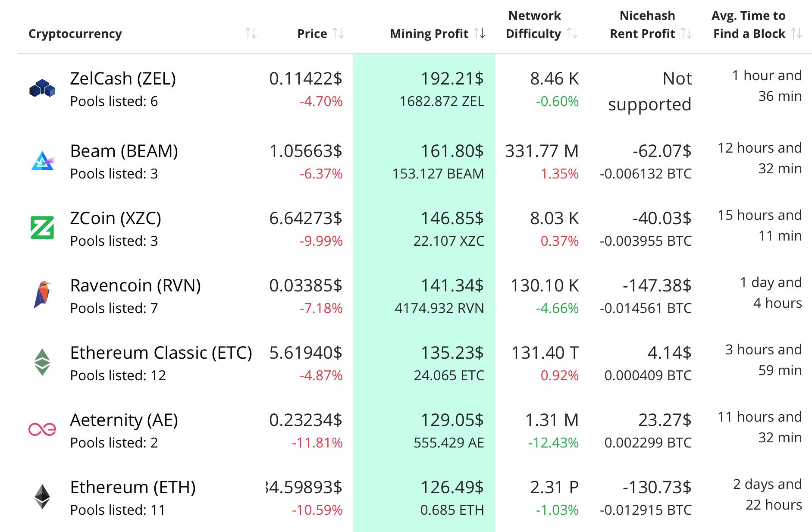This screenshot has height=532, width=812.
Task: Select Beam's 161.80$ mining profit cell
Action: click(x=452, y=151)
